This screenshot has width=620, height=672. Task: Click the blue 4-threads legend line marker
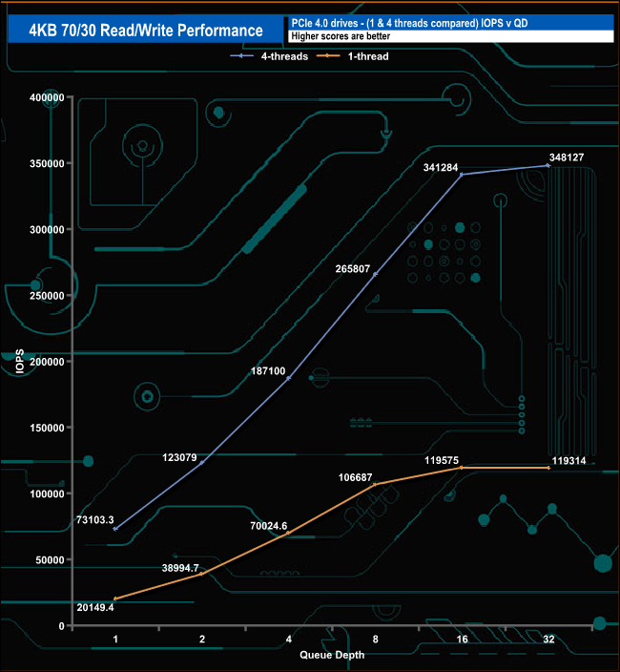[241, 56]
